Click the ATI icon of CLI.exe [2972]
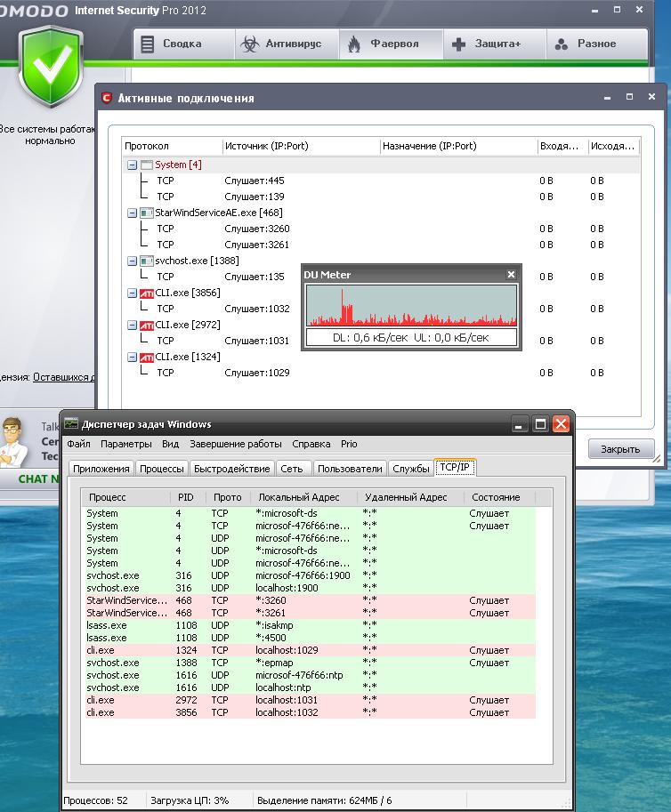 pos(147,326)
